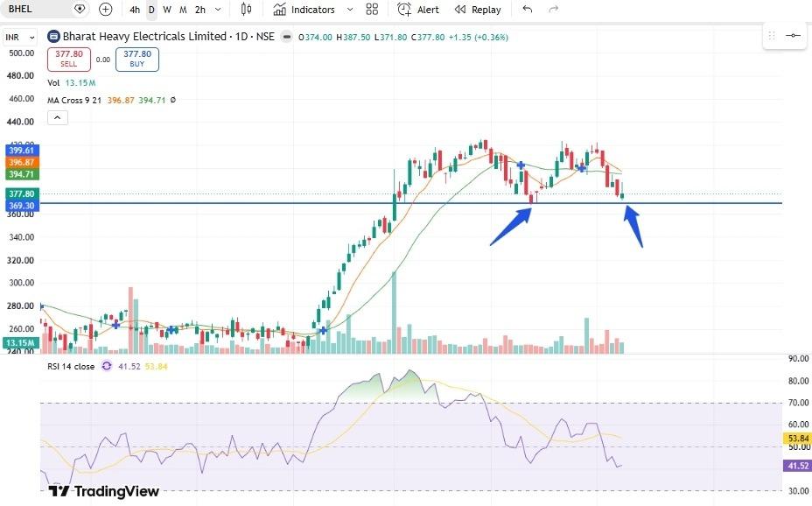The height and width of the screenshot is (506, 812).
Task: Click the purple RSI icon next to legend
Action: coord(107,366)
